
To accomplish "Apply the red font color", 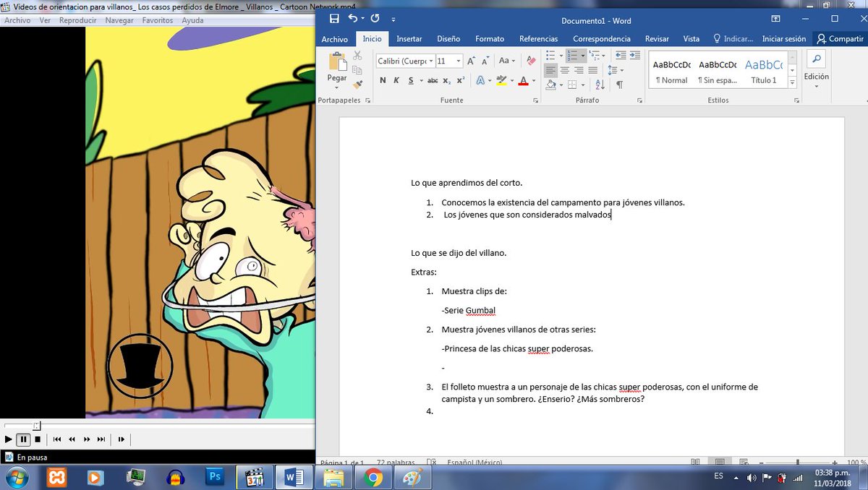I will (524, 81).
